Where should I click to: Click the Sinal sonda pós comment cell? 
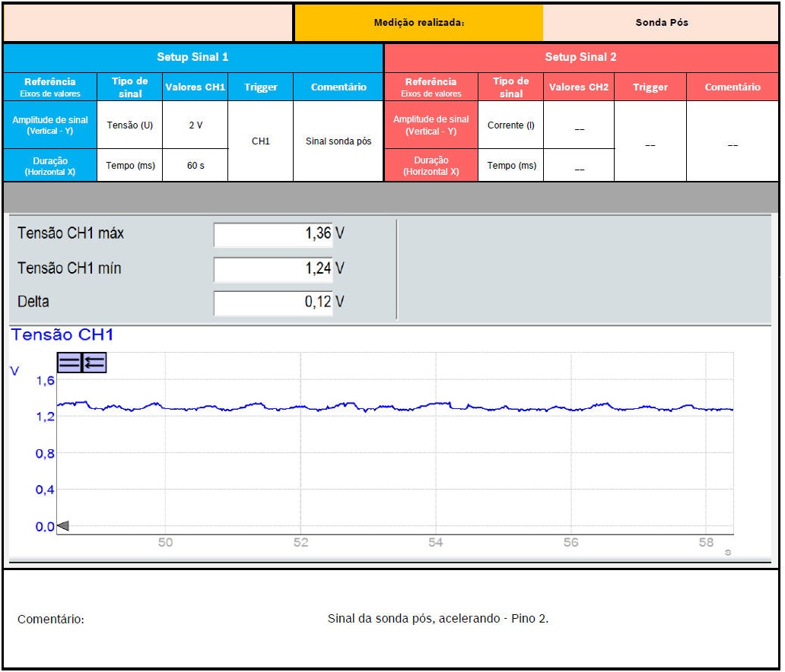[x=338, y=141]
